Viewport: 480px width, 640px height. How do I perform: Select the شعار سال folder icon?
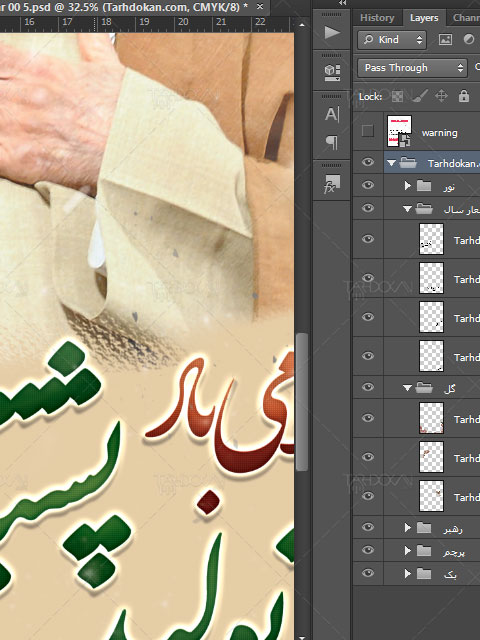tap(424, 209)
